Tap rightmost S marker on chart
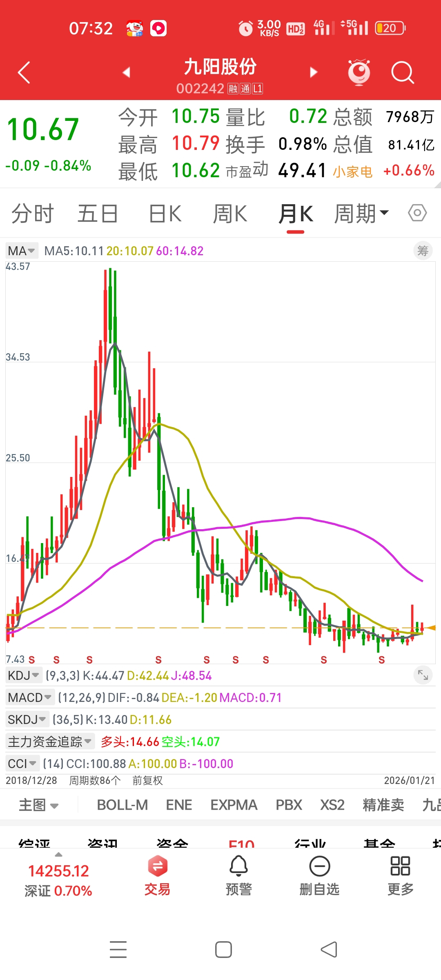441x980 pixels. [x=381, y=660]
